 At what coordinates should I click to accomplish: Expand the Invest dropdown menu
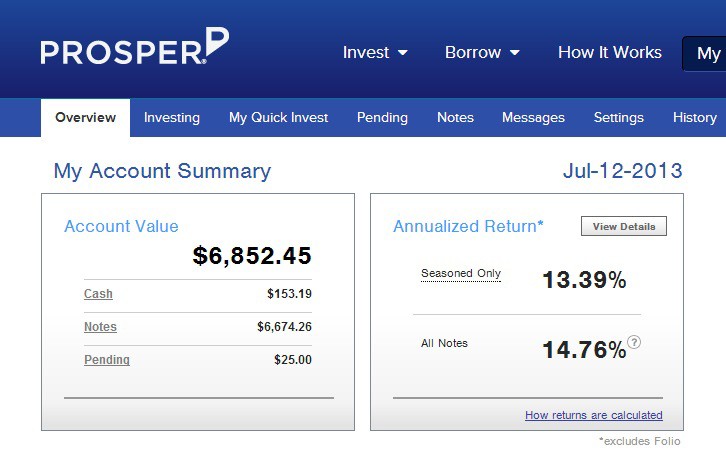click(375, 52)
